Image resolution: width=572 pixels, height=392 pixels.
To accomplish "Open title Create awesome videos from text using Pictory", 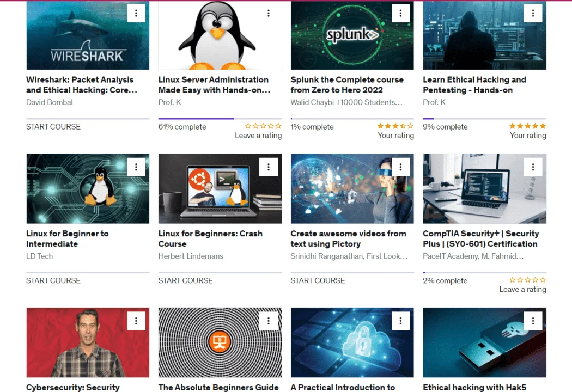I will click(x=349, y=239).
